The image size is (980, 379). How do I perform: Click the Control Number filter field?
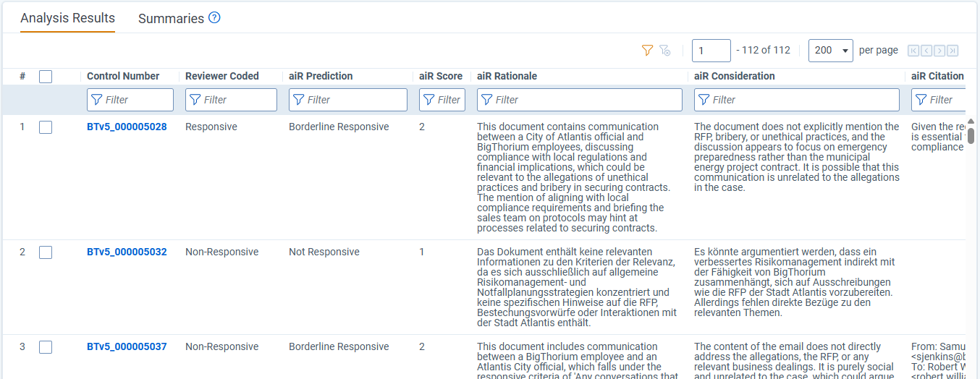coord(130,100)
